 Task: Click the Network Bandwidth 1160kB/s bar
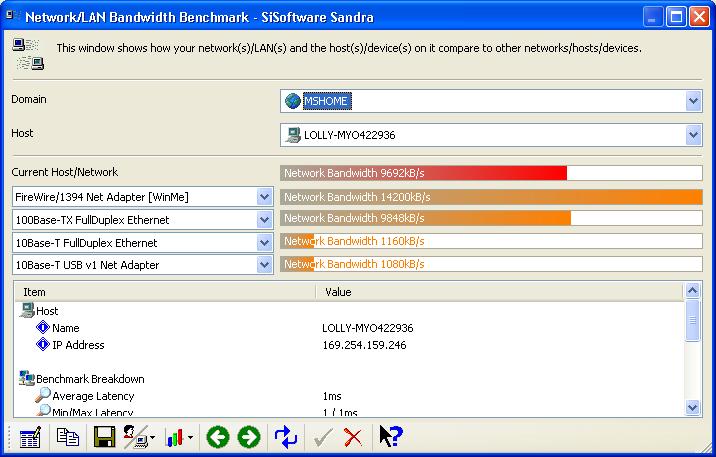click(x=491, y=241)
